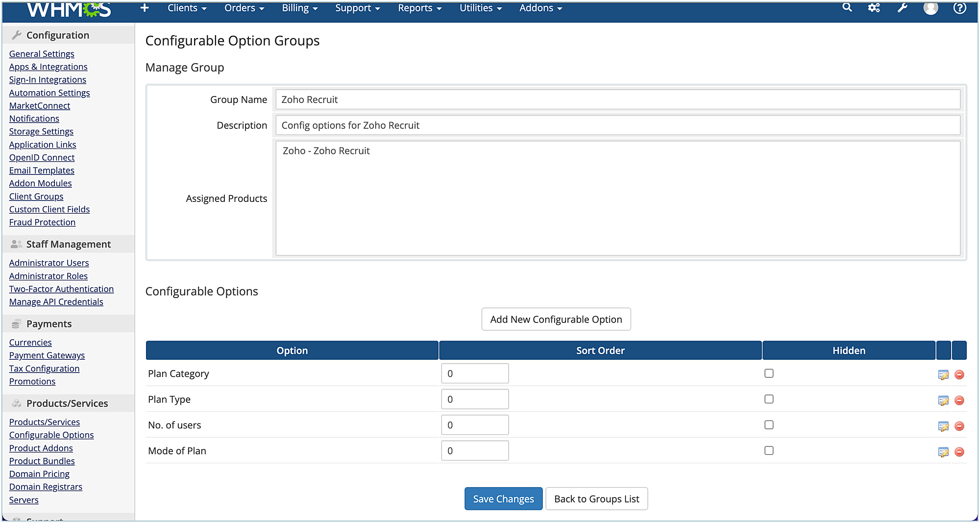Edit the Plan Type option icon
980x523 pixels.
(x=943, y=400)
